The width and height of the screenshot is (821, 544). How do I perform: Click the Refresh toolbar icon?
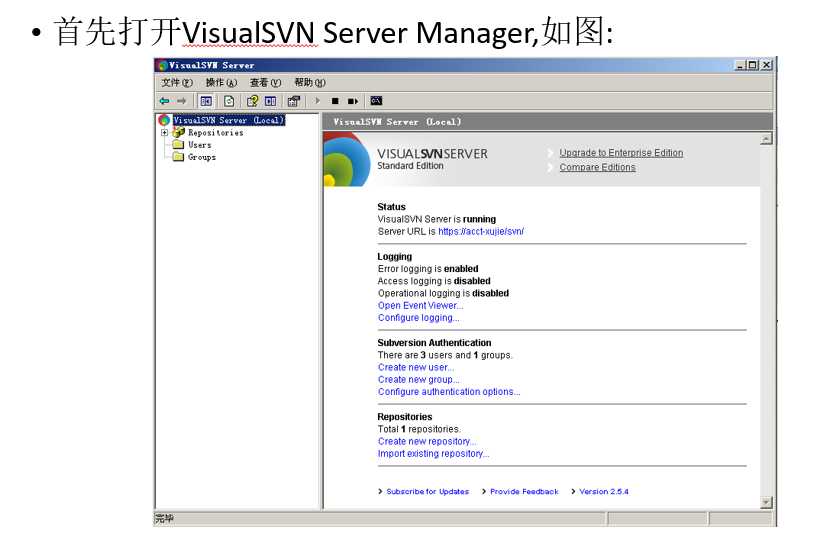pyautogui.click(x=229, y=101)
